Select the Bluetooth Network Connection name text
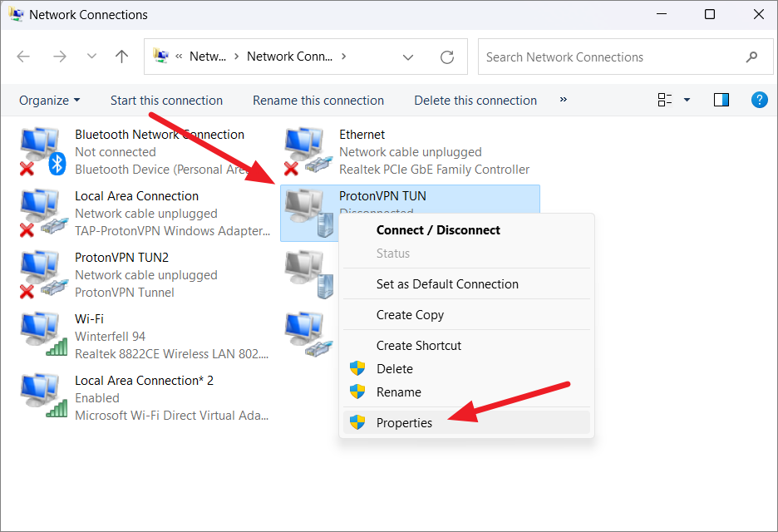778x532 pixels. [x=160, y=135]
